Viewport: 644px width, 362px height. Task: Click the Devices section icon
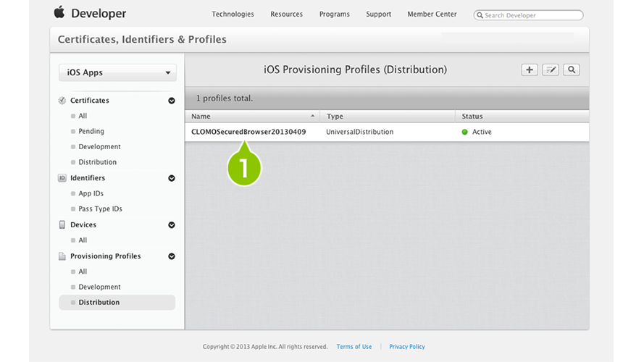point(62,225)
